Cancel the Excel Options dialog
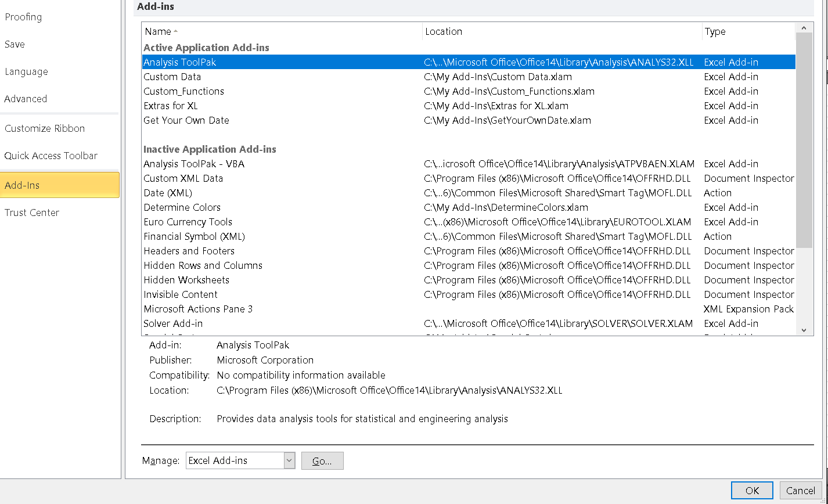828x504 pixels. pos(801,491)
